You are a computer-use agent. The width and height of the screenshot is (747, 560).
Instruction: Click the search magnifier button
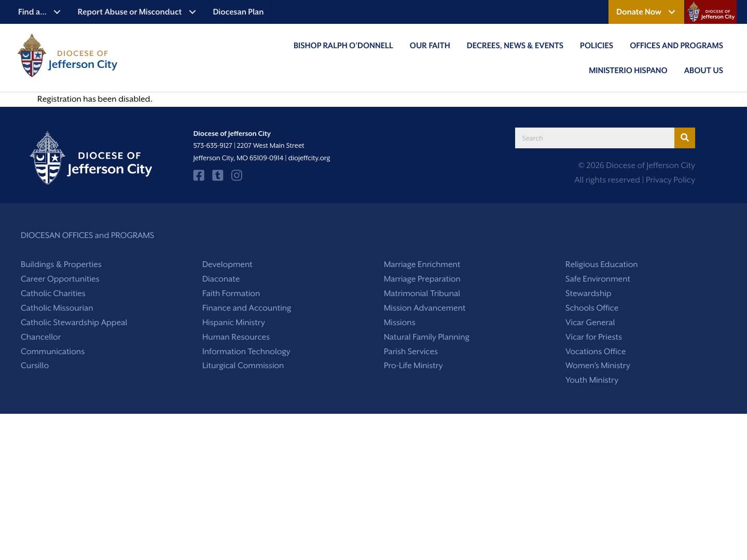coord(684,137)
